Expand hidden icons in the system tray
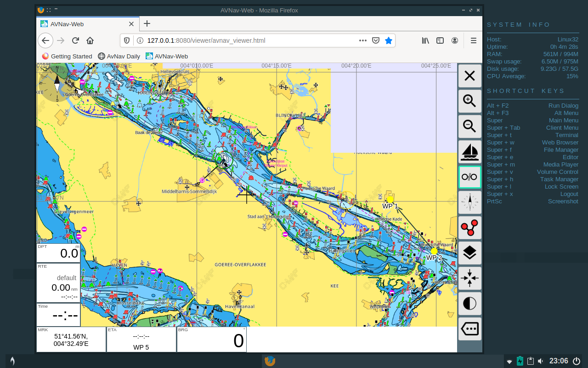The image size is (588, 368). 509,361
